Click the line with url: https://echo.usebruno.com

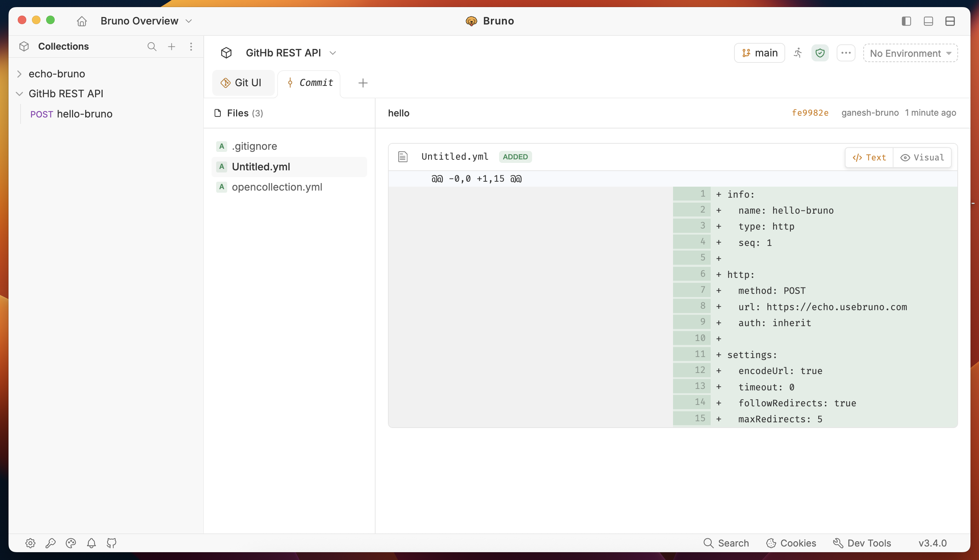pyautogui.click(x=815, y=307)
